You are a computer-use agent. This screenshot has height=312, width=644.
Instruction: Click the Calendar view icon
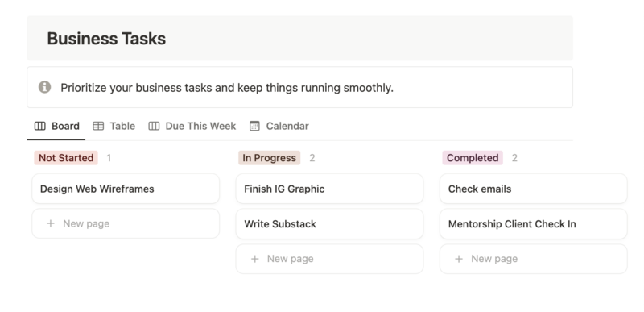click(x=254, y=126)
